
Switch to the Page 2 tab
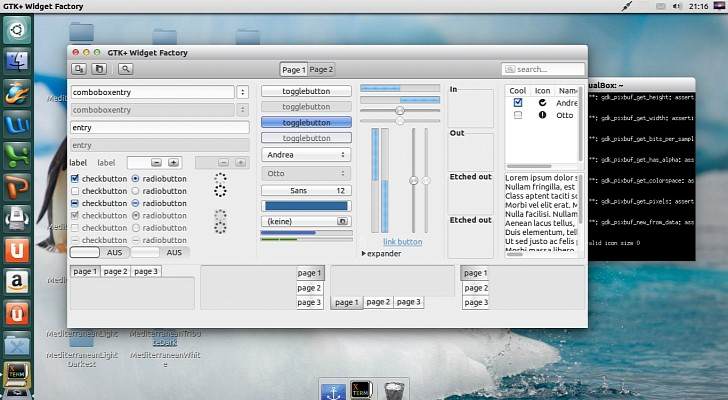tap(321, 70)
